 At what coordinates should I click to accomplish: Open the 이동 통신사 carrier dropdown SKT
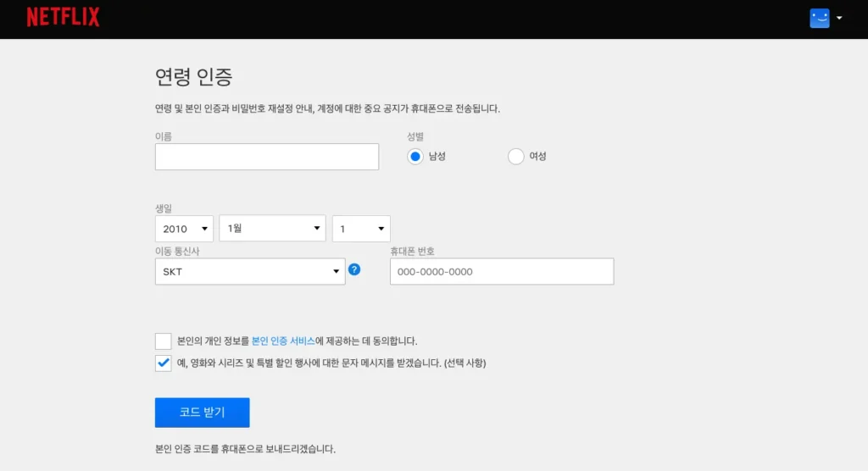[250, 271]
